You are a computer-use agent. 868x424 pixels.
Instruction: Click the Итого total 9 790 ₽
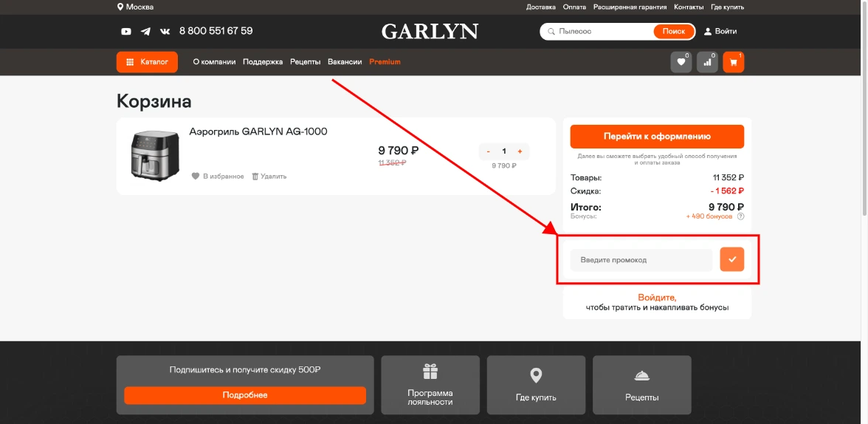[x=726, y=208]
